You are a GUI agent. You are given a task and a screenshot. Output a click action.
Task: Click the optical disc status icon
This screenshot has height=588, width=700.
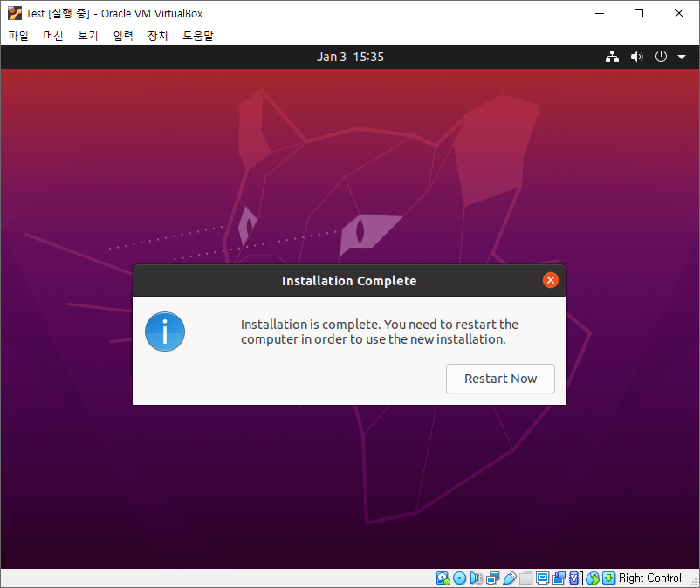(x=459, y=578)
